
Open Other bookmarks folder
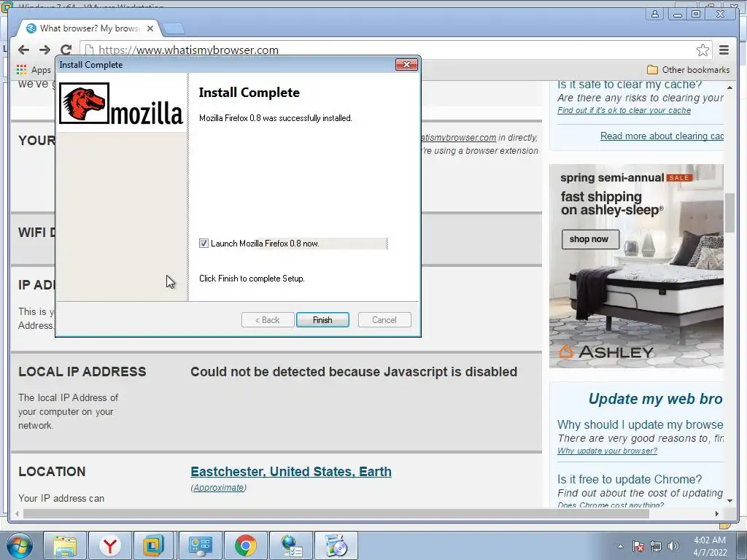pos(688,70)
